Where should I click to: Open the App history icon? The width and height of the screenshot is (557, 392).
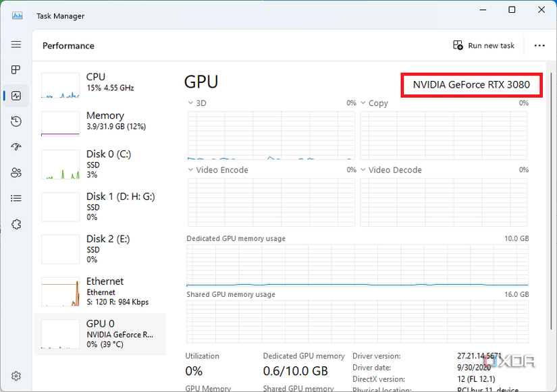pos(16,121)
